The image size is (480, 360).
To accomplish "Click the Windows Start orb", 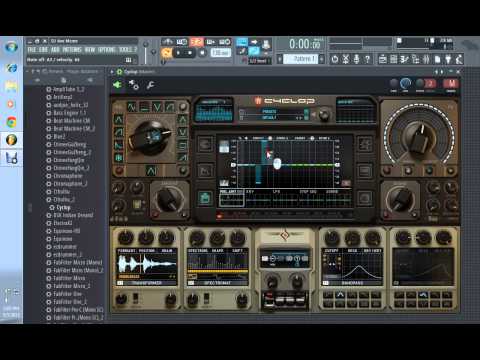I will (x=11, y=47).
